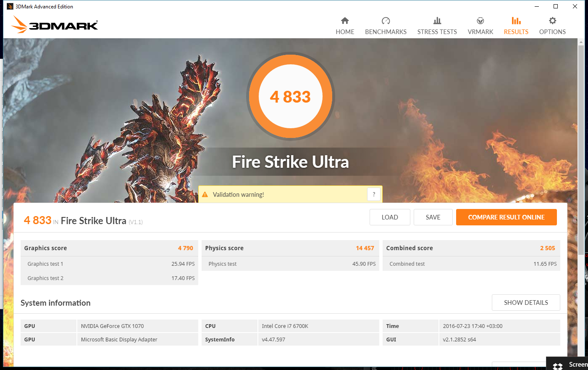Image resolution: width=588 pixels, height=370 pixels.
Task: Open the HOME tab house icon
Action: (345, 21)
